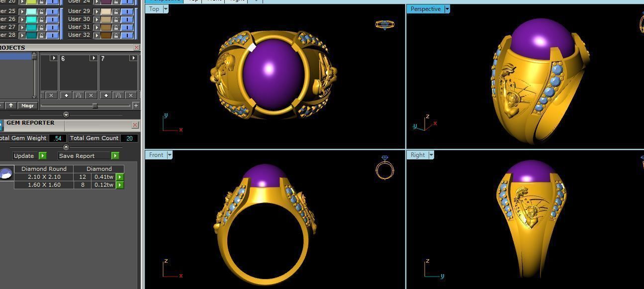Click the X delete icon in the slot left of 6
This screenshot has width=644, height=289.
point(51,95)
